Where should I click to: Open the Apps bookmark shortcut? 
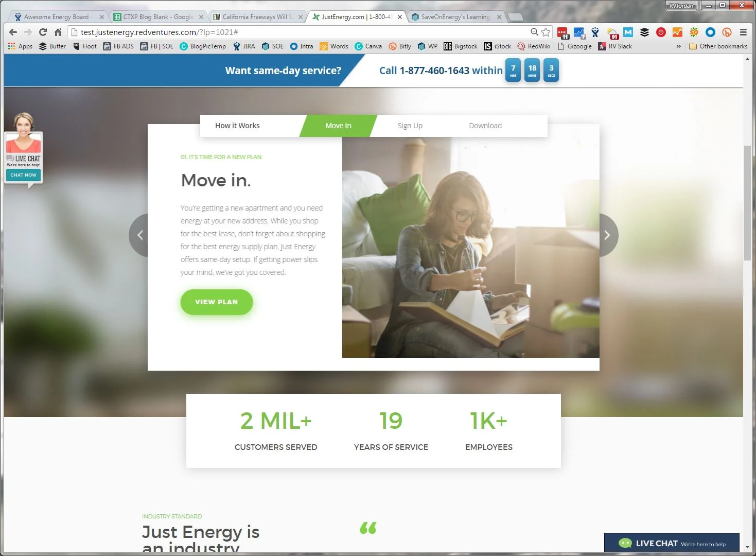21,46
